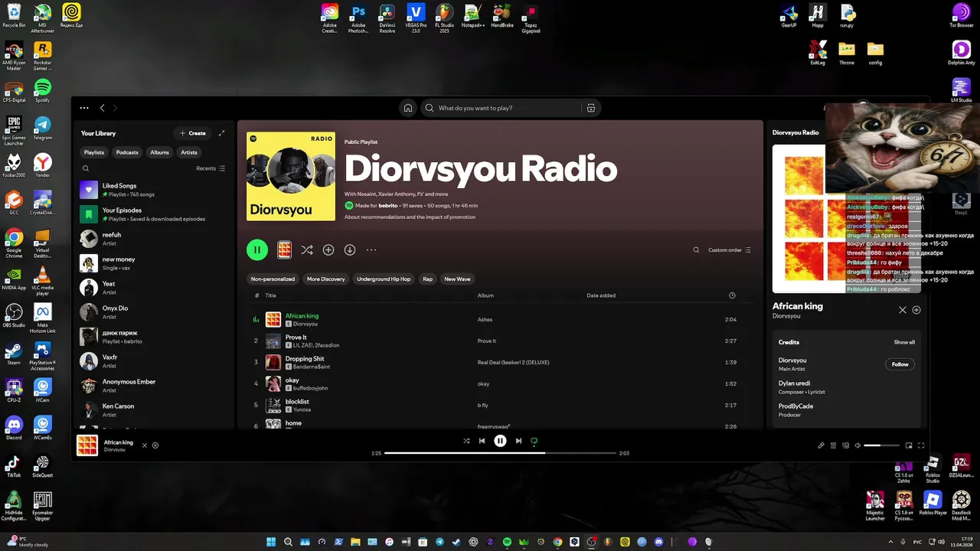The image size is (980, 551).
Task: Toggle shuffle in the player bar
Action: 466,441
